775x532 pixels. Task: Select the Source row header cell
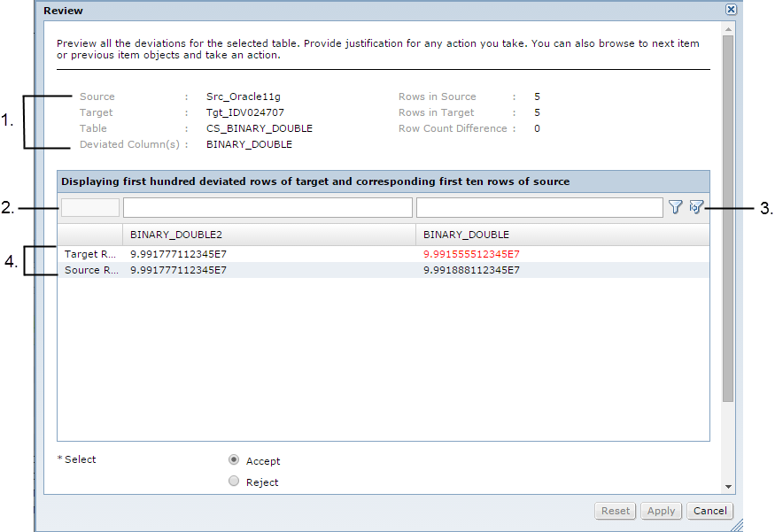[90, 270]
